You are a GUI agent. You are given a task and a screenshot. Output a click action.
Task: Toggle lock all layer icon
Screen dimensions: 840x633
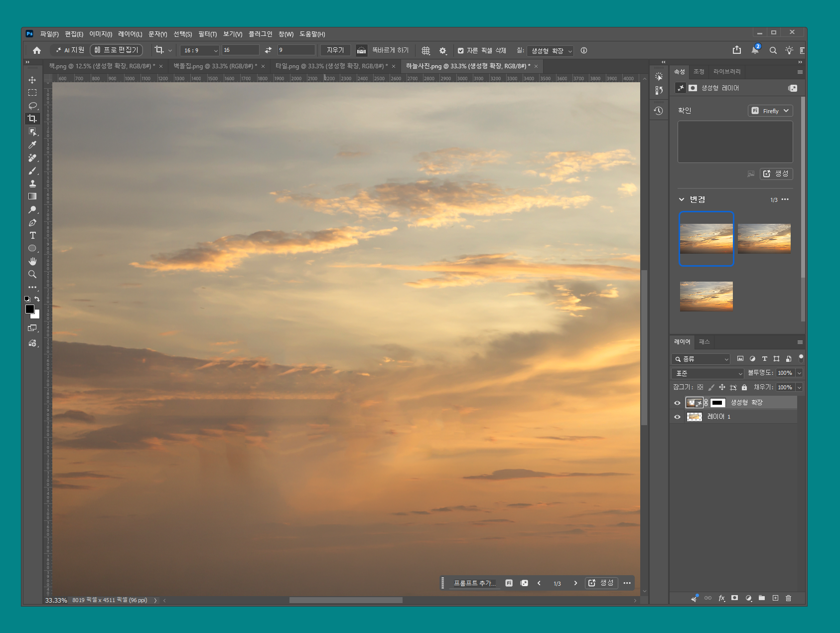pos(744,387)
